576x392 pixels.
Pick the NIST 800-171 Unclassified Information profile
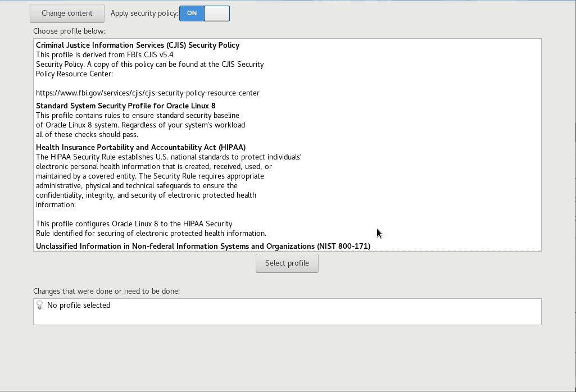203,246
